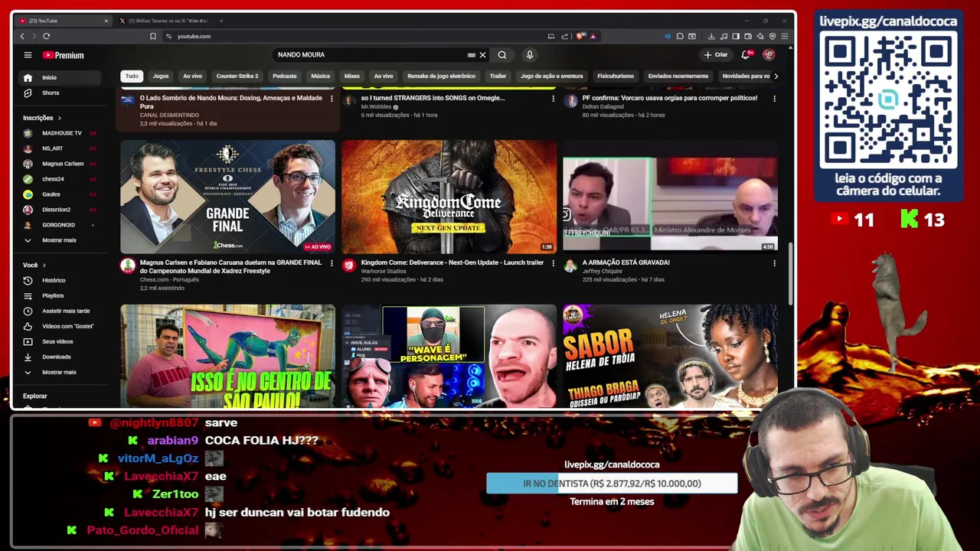Viewport: 980px width, 551px height.
Task: Select the Música filter chip
Action: coord(320,76)
